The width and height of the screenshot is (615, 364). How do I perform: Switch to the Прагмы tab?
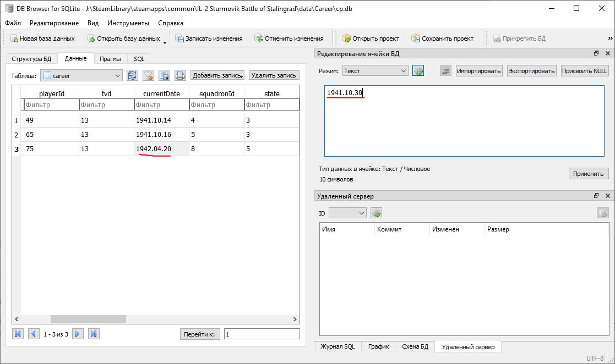pos(110,59)
